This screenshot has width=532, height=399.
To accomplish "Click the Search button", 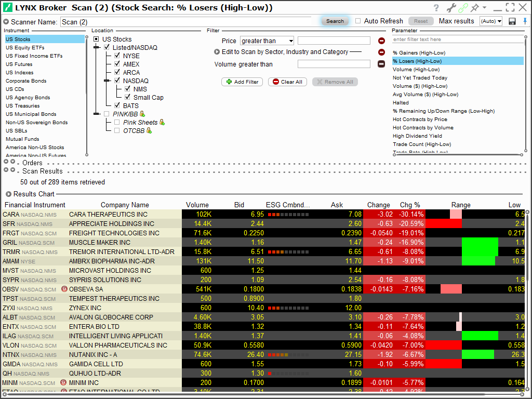I will [x=335, y=21].
